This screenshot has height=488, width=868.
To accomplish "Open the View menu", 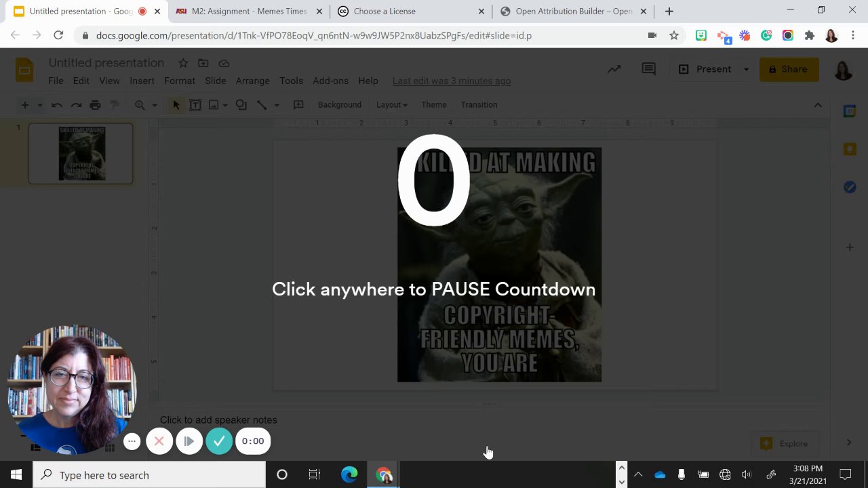I will [109, 81].
